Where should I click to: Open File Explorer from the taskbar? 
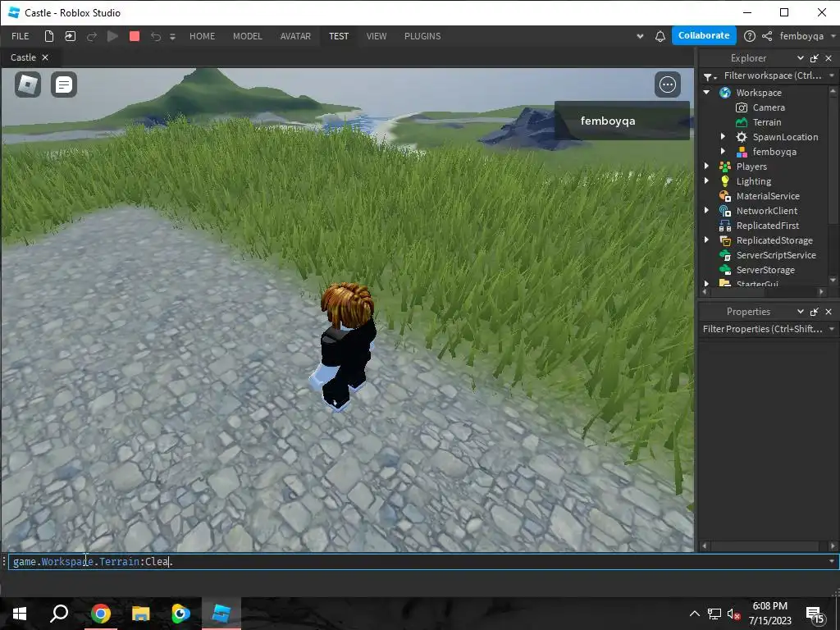click(140, 614)
